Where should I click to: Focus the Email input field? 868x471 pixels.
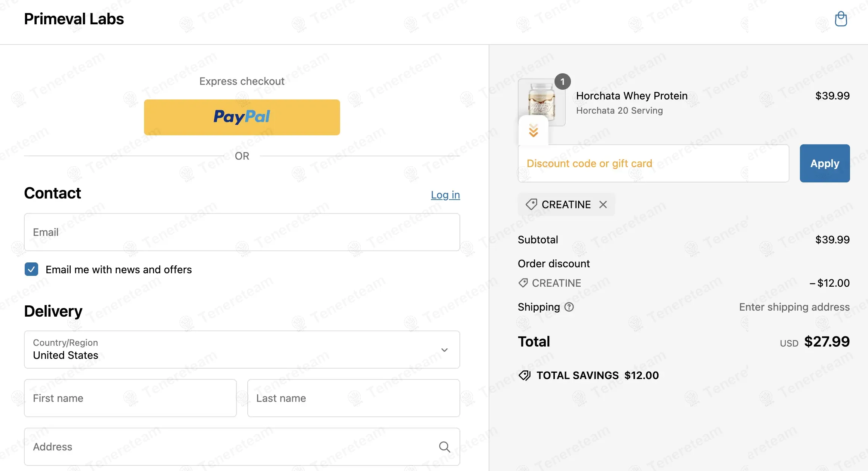click(242, 232)
